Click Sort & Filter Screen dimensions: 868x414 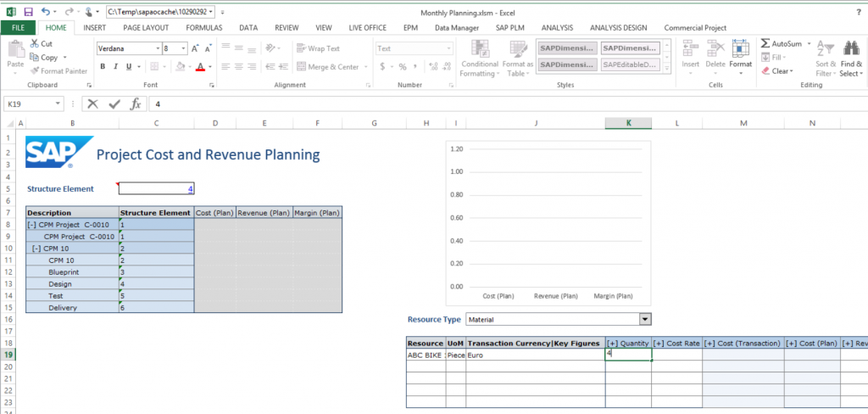coord(824,59)
